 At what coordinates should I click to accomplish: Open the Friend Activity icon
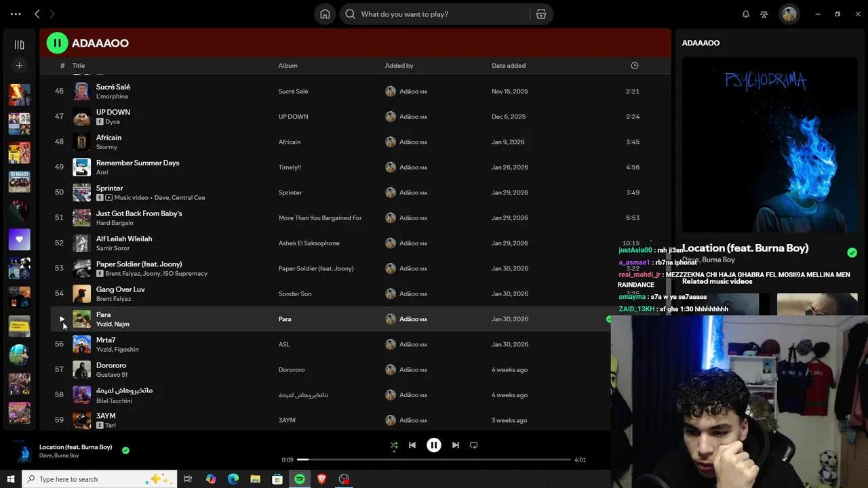[x=764, y=14]
